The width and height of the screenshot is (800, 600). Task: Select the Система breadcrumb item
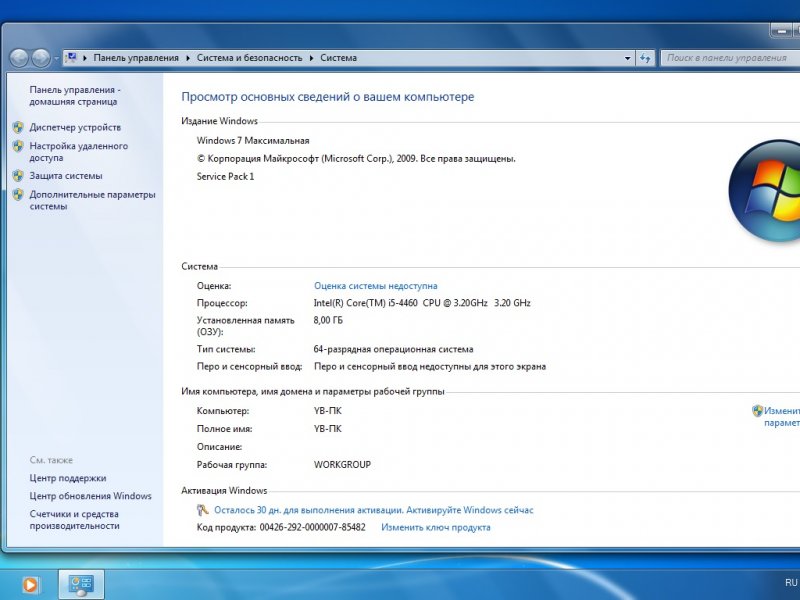point(338,58)
